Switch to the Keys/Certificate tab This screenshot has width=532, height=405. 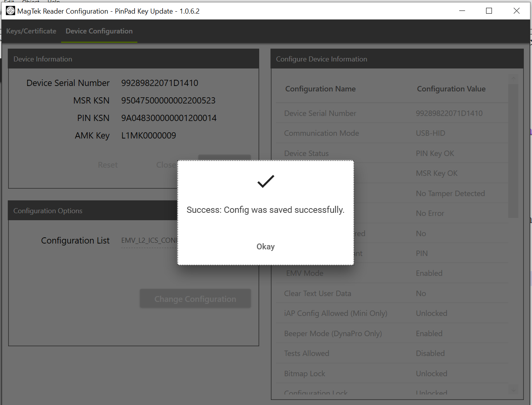(31, 31)
